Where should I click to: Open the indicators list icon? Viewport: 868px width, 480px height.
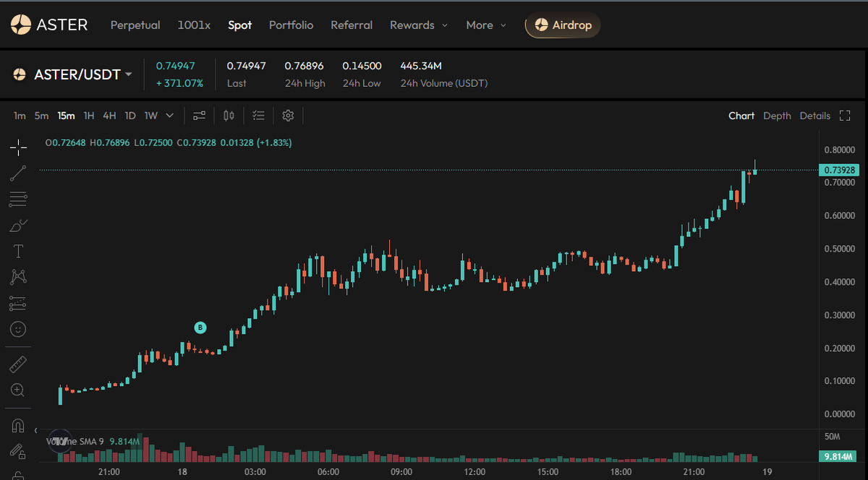pos(258,115)
